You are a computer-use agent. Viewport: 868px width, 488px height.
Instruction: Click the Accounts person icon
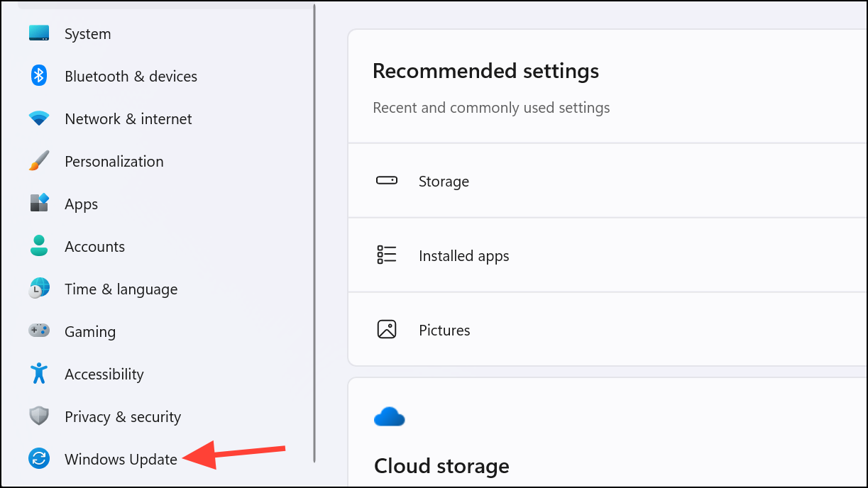39,246
